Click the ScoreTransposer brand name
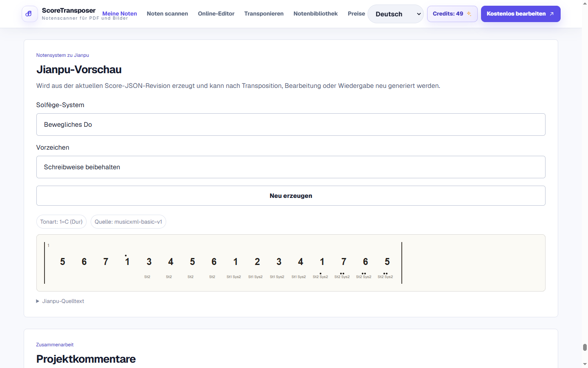This screenshot has height=368, width=588. click(x=69, y=10)
